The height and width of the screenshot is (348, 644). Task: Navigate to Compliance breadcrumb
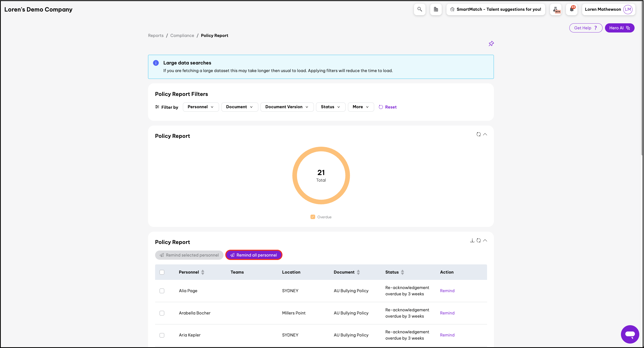(182, 36)
